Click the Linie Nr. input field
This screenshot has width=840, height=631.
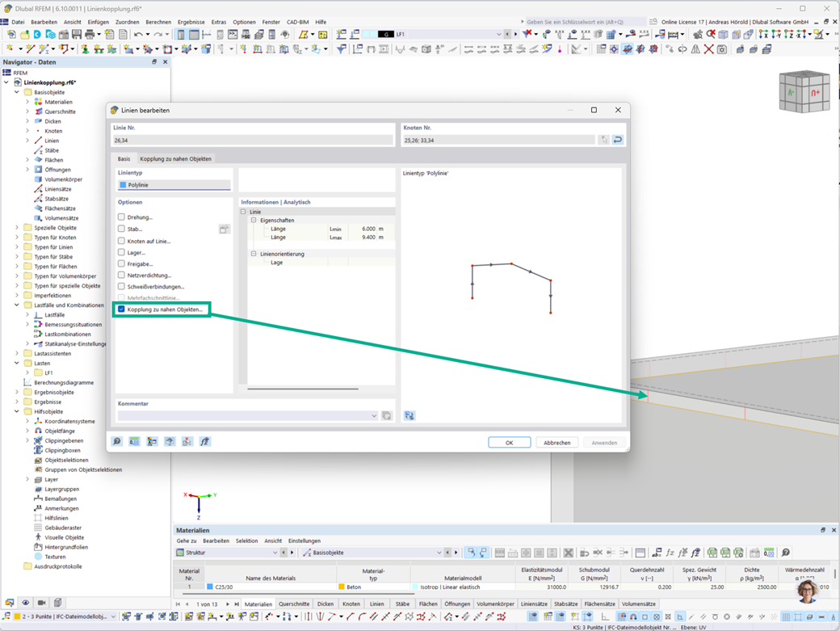tap(253, 140)
